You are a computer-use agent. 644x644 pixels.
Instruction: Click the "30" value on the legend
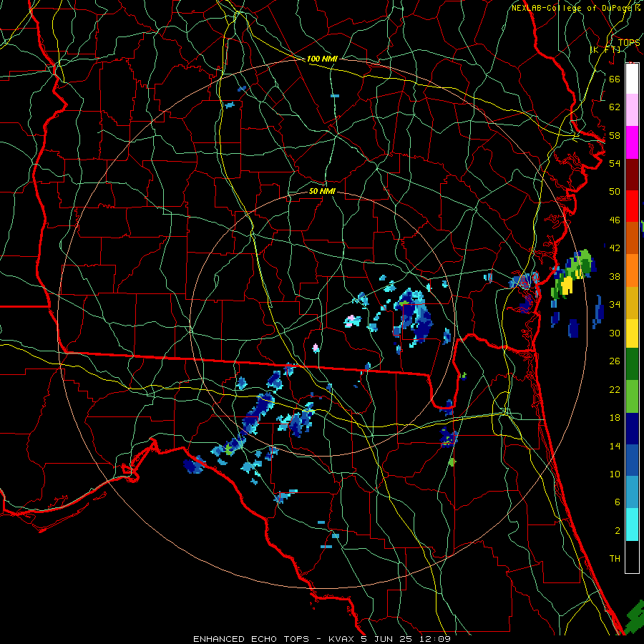coord(615,333)
